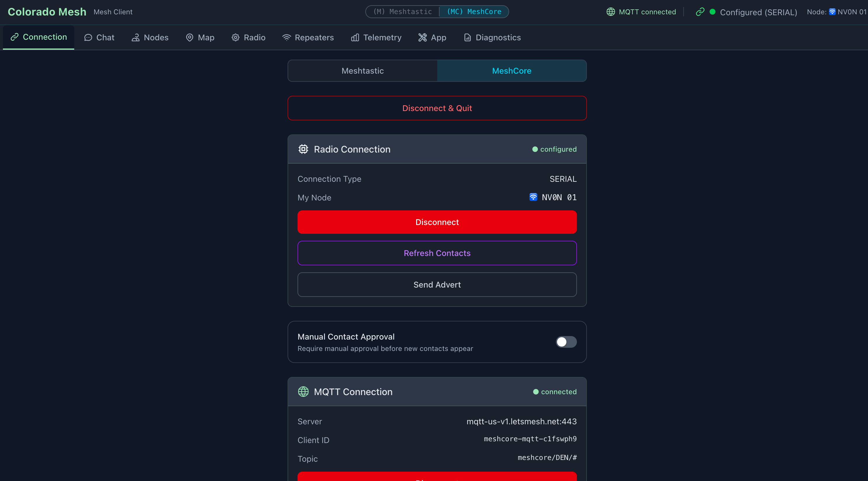Click the Send Advert button

[x=437, y=285]
